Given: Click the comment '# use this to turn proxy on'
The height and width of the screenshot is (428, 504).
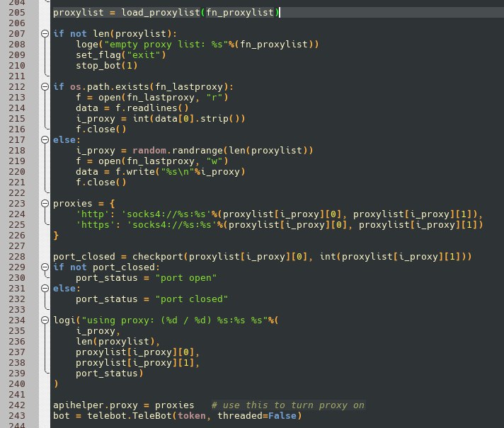Looking at the screenshot, I should [288, 405].
